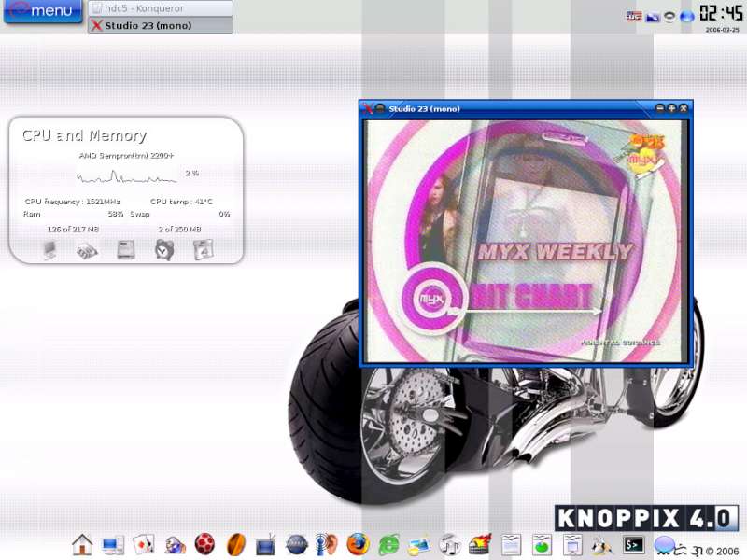Click the calendar icon in CPU widget
Screen dimensions: 747x560
pyautogui.click(x=204, y=250)
